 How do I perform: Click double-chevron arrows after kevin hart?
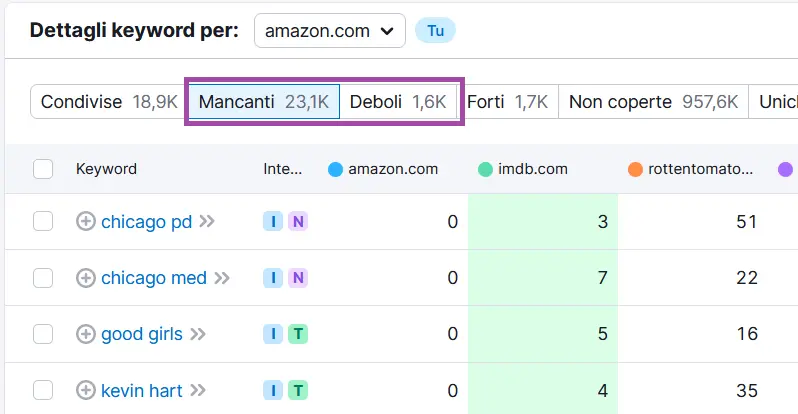point(198,390)
